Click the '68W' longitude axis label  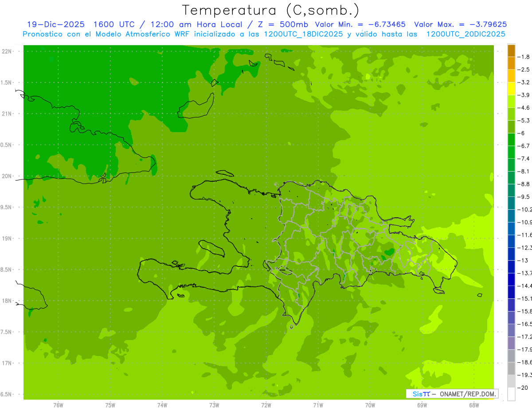(x=474, y=405)
